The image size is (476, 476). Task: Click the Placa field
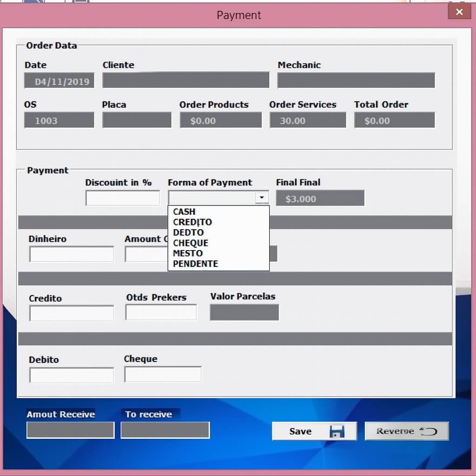(x=137, y=120)
